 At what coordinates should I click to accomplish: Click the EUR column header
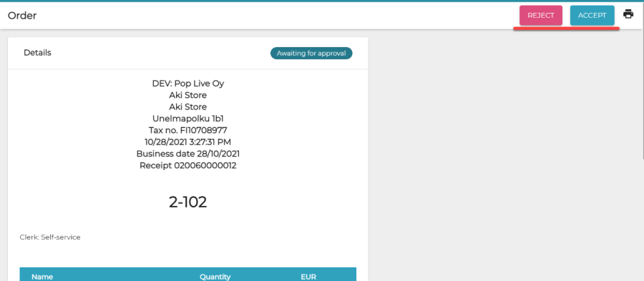pyautogui.click(x=308, y=277)
